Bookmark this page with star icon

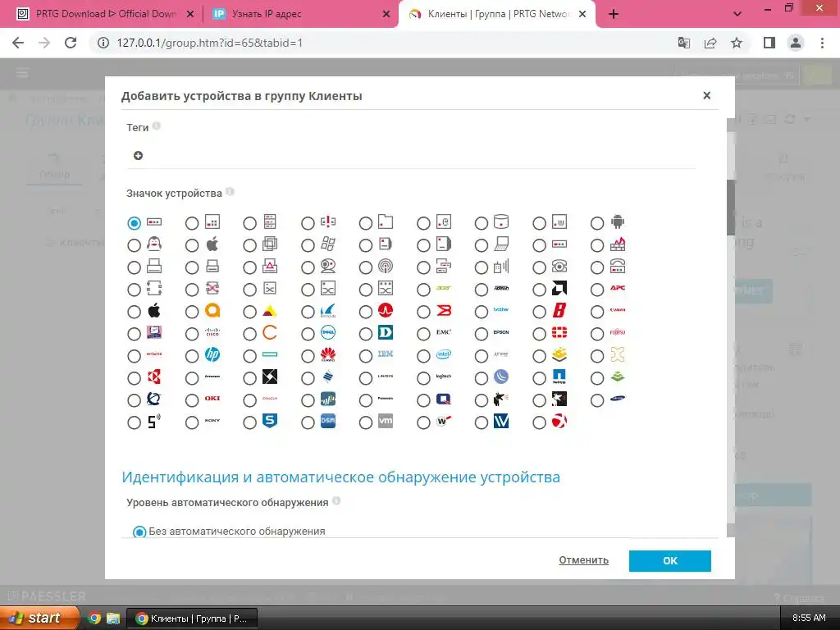[x=737, y=43]
